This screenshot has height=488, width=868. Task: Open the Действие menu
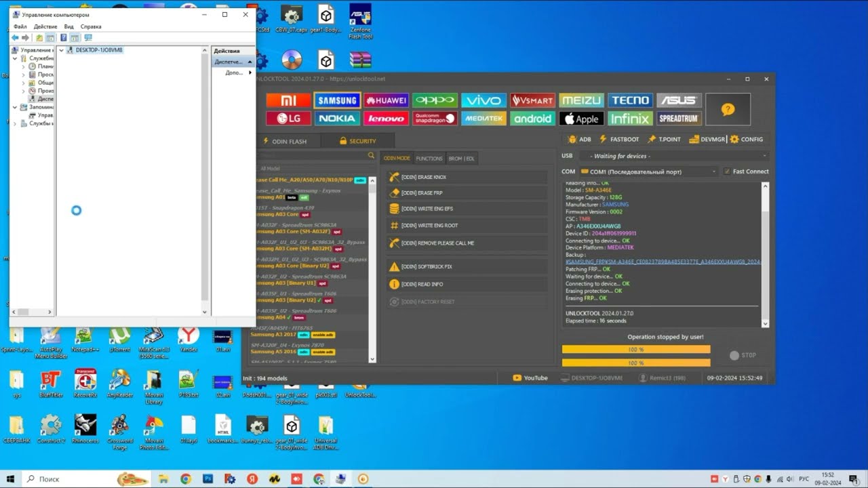tap(45, 26)
